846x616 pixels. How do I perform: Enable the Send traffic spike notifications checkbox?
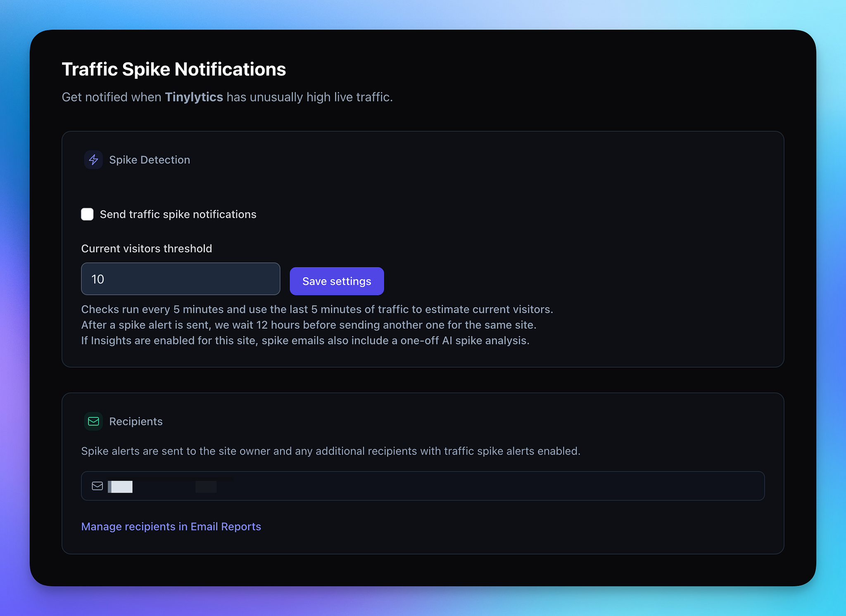(87, 214)
